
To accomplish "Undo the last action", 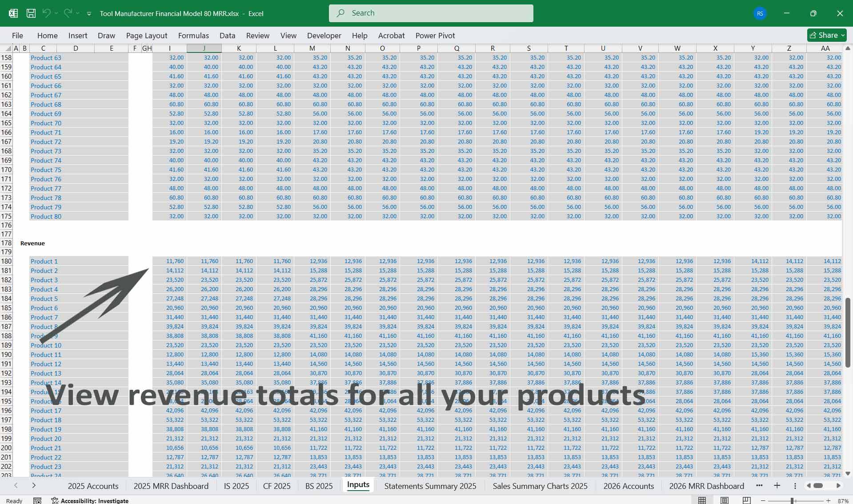I will (47, 13).
